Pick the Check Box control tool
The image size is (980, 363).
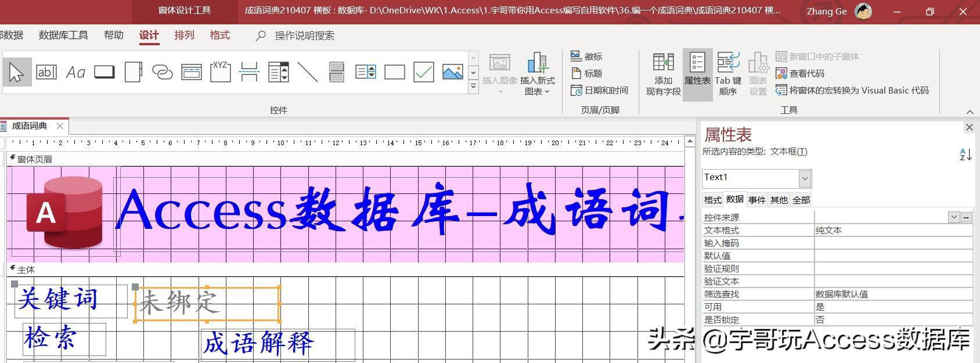pyautogui.click(x=424, y=73)
